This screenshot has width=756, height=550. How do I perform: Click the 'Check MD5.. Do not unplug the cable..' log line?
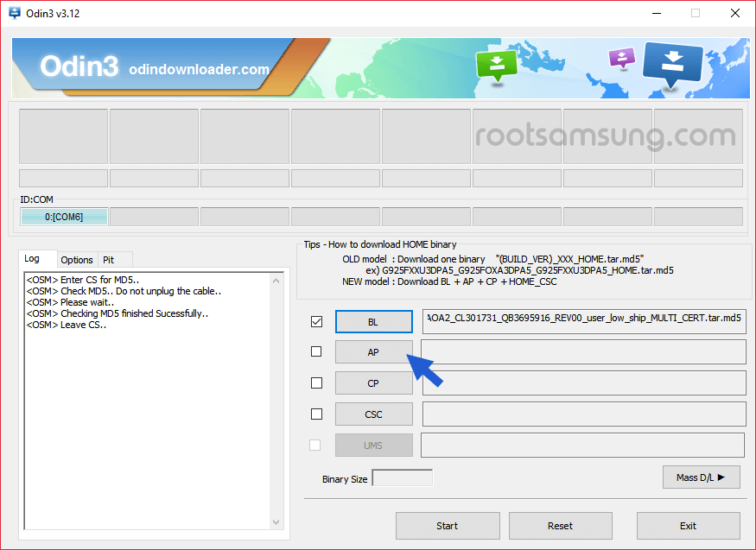(x=124, y=291)
